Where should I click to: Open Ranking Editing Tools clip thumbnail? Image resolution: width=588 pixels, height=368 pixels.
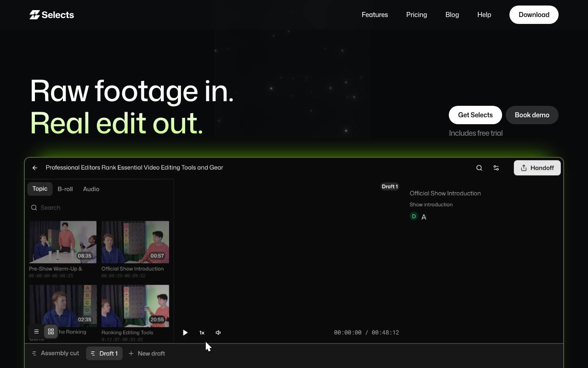(135, 305)
